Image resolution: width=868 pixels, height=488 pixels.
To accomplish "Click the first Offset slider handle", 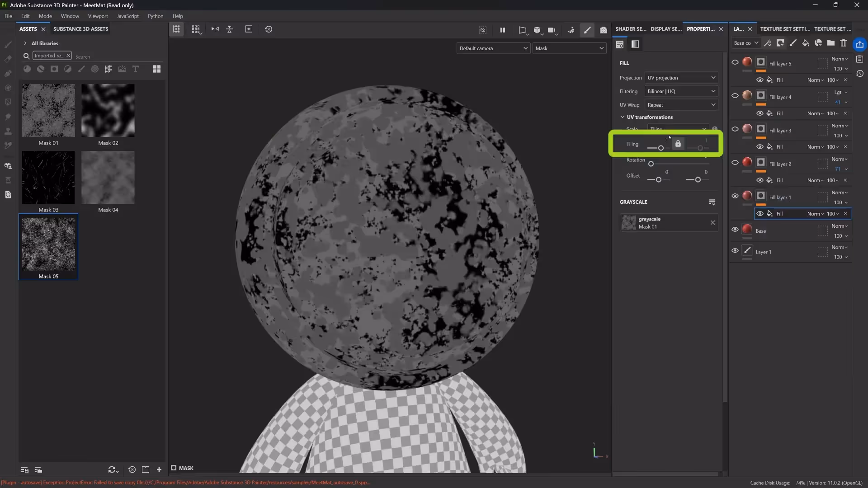I will point(659,180).
